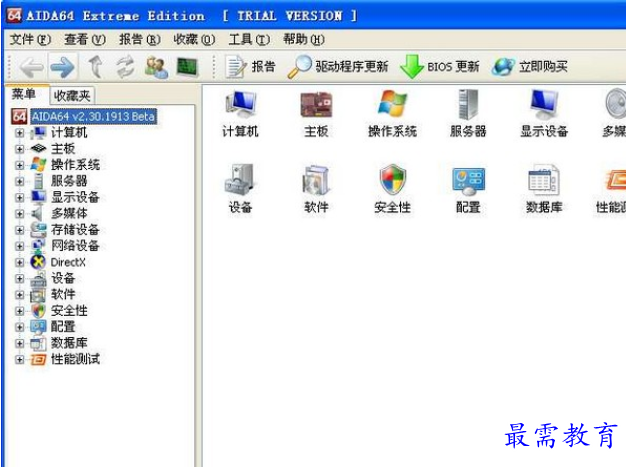
Task: Select 服务器 in sidebar tree
Action: coord(69,181)
